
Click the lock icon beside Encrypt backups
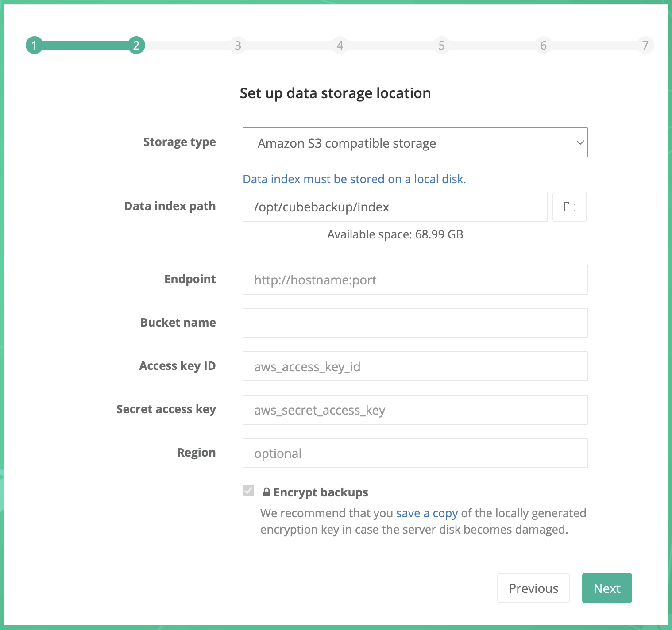266,492
